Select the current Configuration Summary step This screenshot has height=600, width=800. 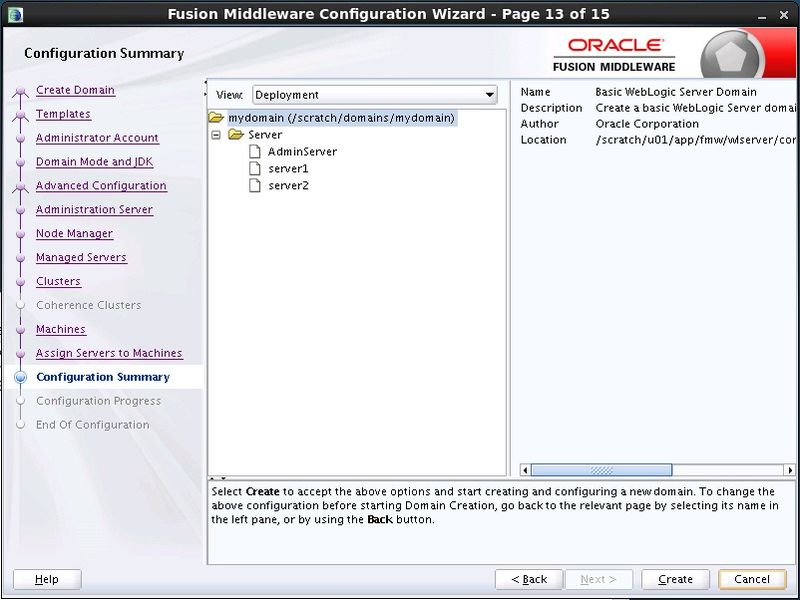click(x=103, y=377)
